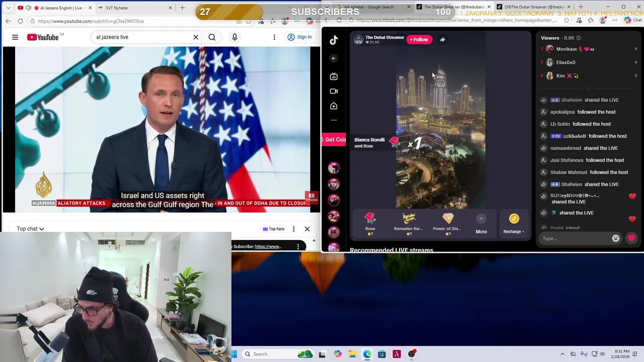
Task: Favorite the TikTok page with star icon
Action: (x=567, y=20)
